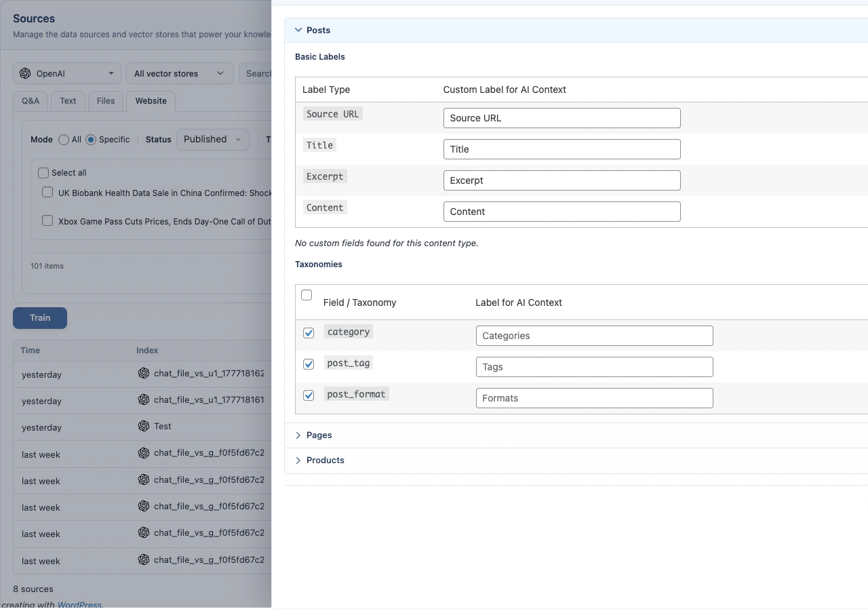Image resolution: width=868 pixels, height=609 pixels.
Task: Open the WordPress link
Action: click(79, 604)
